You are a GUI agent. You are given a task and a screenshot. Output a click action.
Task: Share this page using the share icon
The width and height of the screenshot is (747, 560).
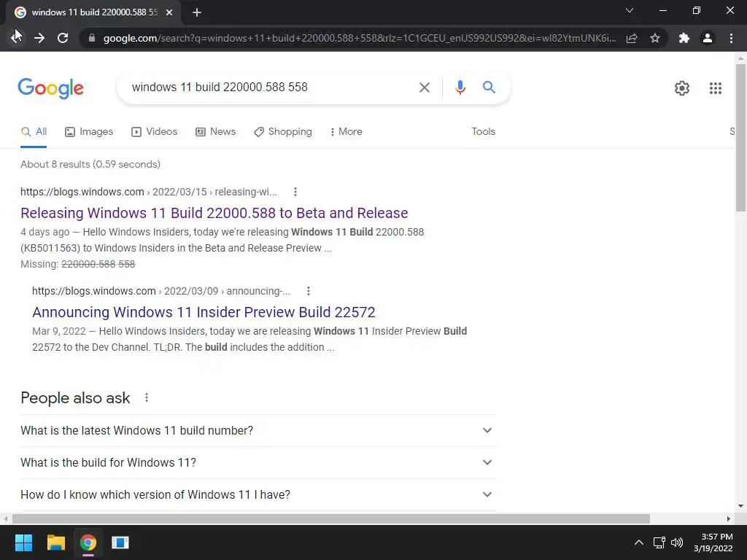coord(632,38)
